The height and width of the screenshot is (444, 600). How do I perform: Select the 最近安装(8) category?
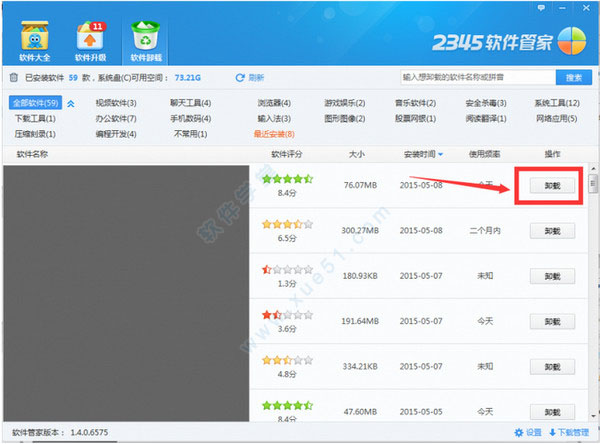click(x=274, y=134)
